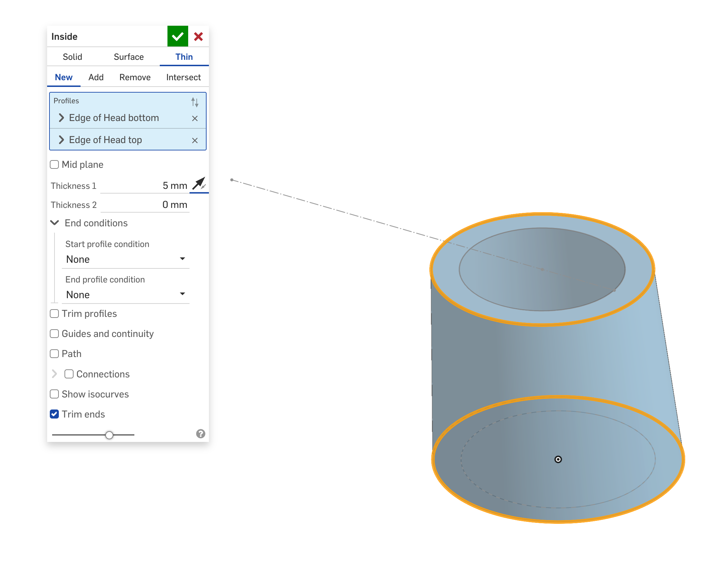728x587 pixels.
Task: Flip thickness direction arrow icon
Action: [x=199, y=184]
